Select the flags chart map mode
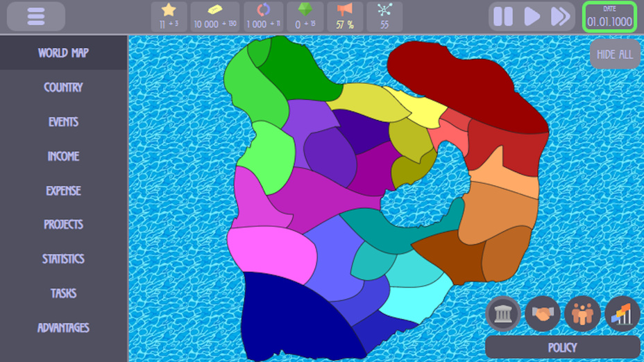Viewport: 644px width, 362px height. [x=622, y=314]
